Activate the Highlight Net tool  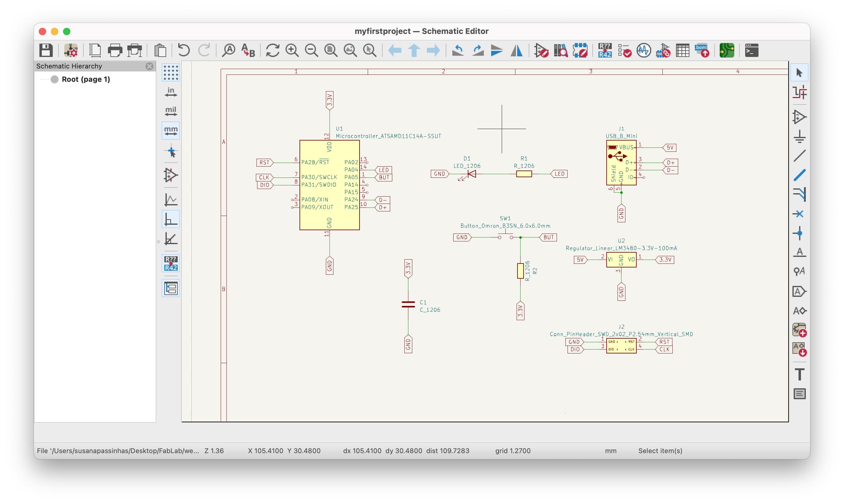tap(799, 92)
